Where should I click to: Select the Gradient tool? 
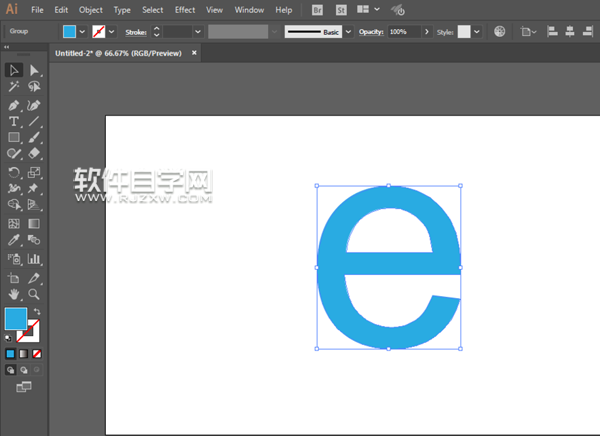(x=34, y=224)
